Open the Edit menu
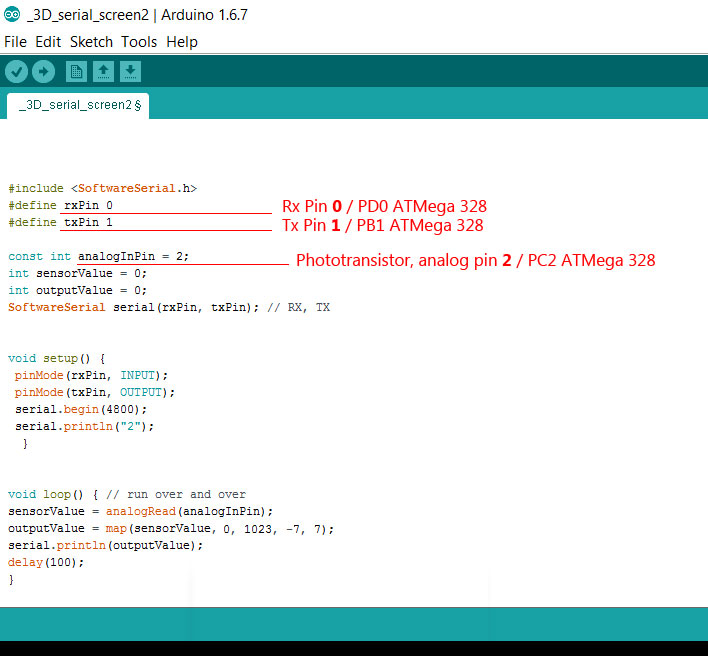Viewport: 708px width, 656px height. tap(48, 42)
